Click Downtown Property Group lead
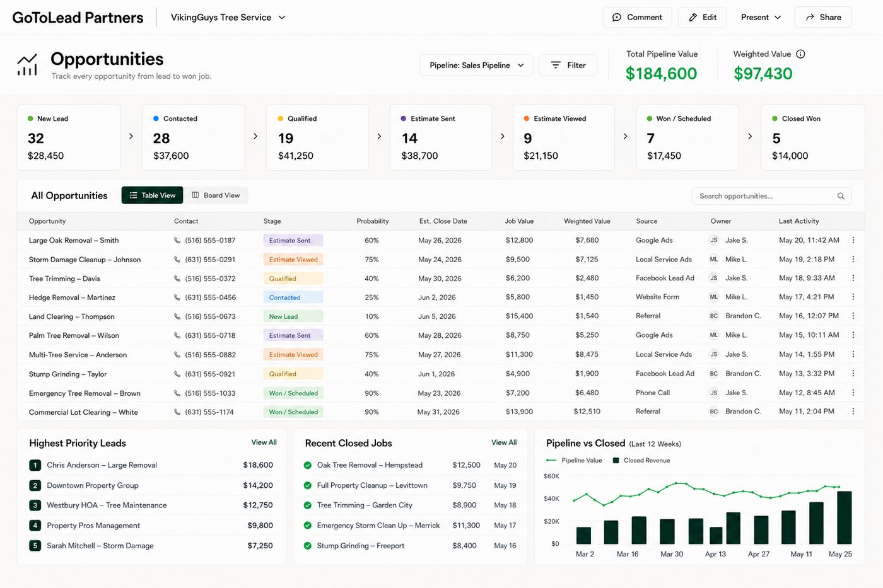This screenshot has height=588, width=883. tap(93, 485)
